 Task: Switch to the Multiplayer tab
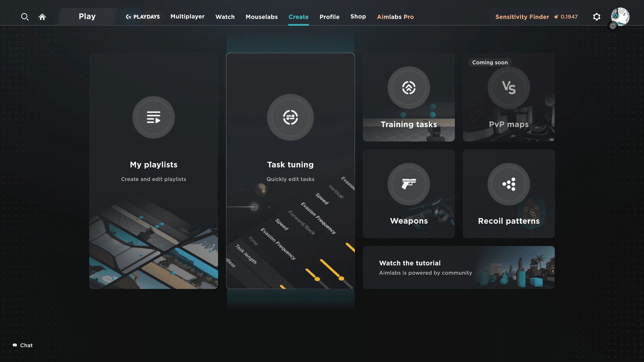click(188, 16)
